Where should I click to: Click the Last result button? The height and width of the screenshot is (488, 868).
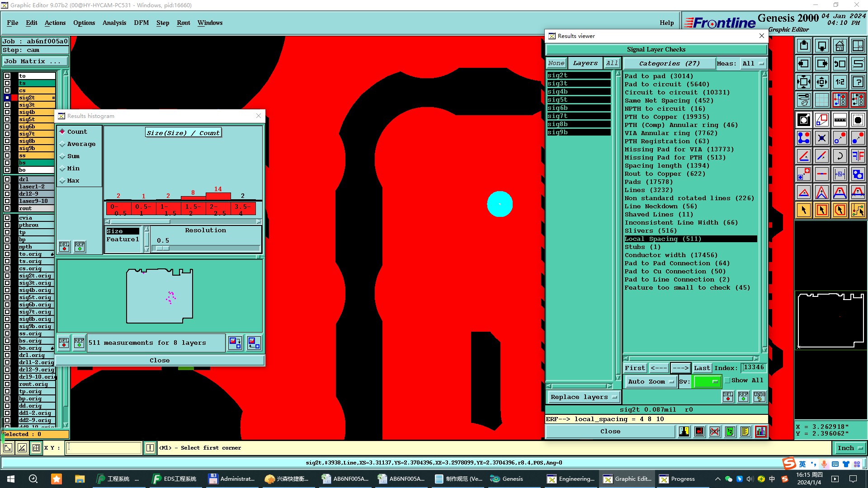tap(702, 368)
